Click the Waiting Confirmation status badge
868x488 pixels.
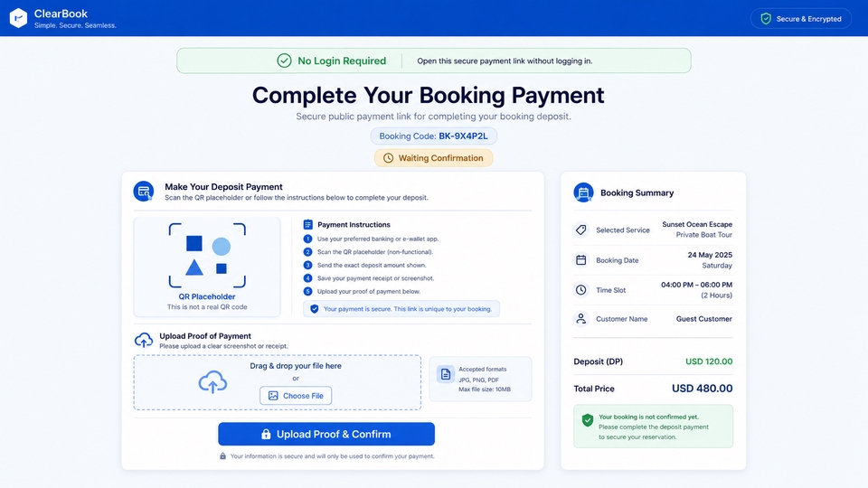tap(433, 158)
